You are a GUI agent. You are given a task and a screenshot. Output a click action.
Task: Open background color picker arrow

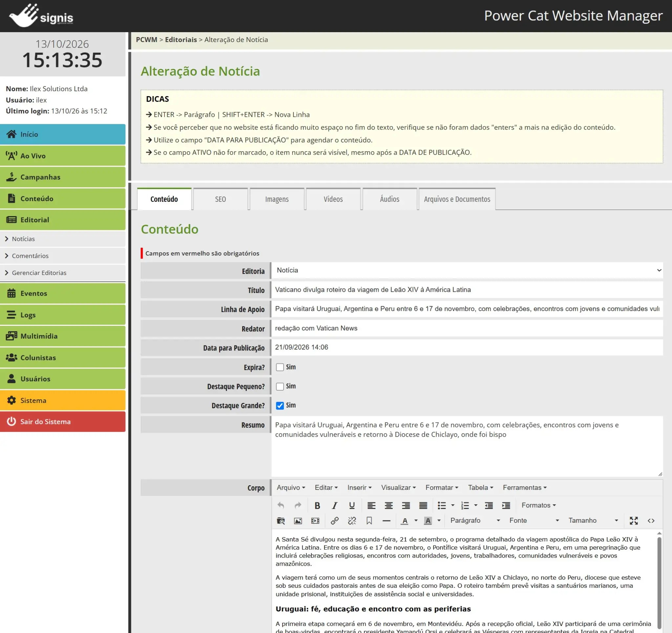click(x=439, y=521)
